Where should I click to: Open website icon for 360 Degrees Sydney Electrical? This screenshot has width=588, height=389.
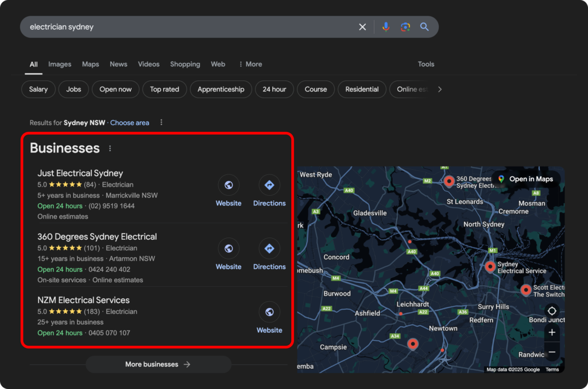229,248
